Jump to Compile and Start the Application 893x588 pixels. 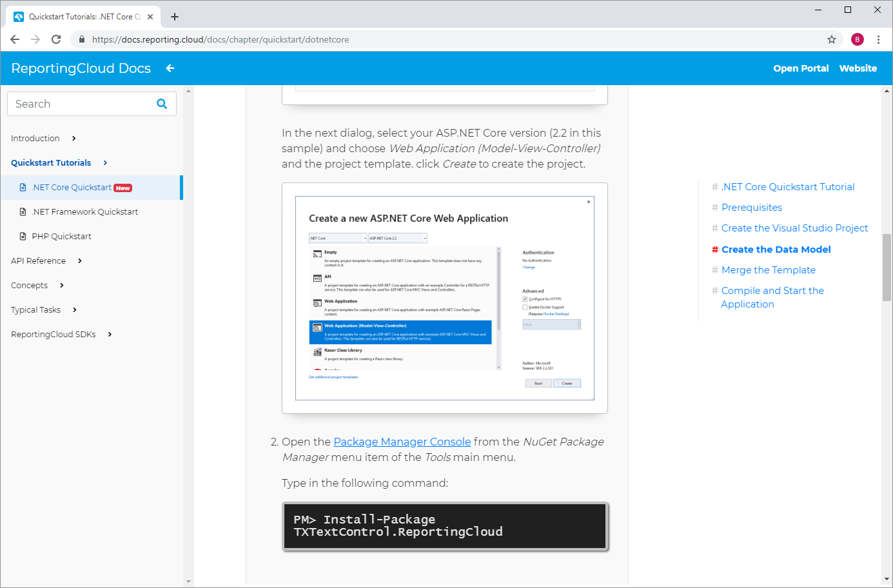(x=772, y=297)
